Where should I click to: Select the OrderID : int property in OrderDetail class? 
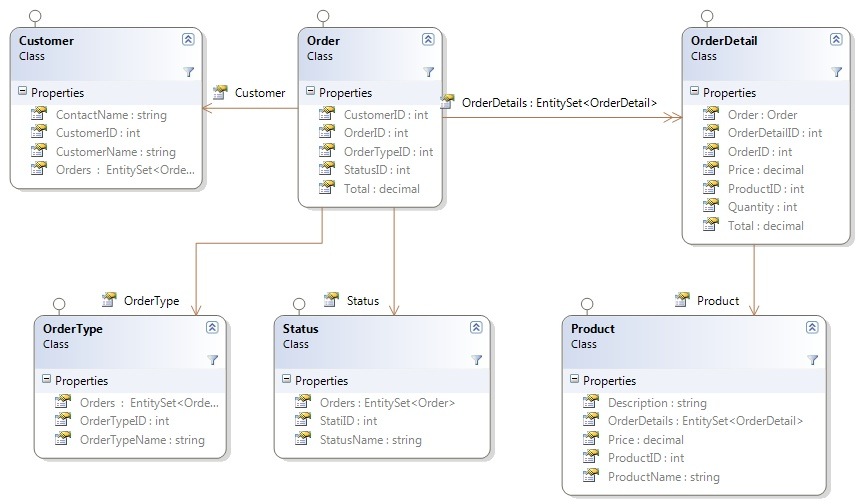[760, 152]
